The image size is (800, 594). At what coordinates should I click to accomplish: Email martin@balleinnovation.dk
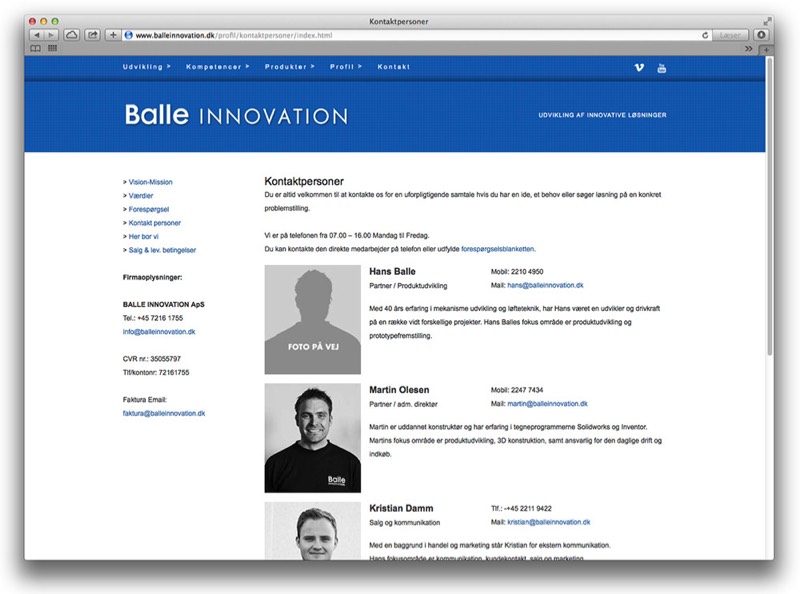[x=547, y=404]
